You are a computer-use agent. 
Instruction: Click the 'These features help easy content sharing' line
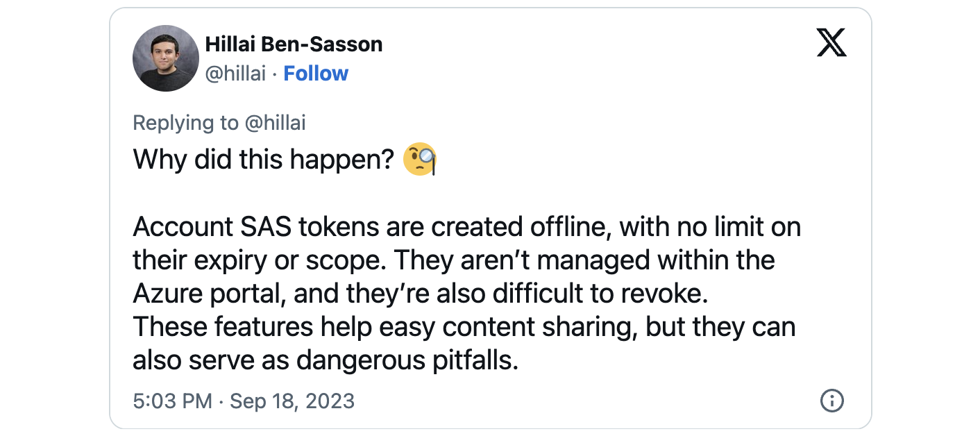pos(464,327)
